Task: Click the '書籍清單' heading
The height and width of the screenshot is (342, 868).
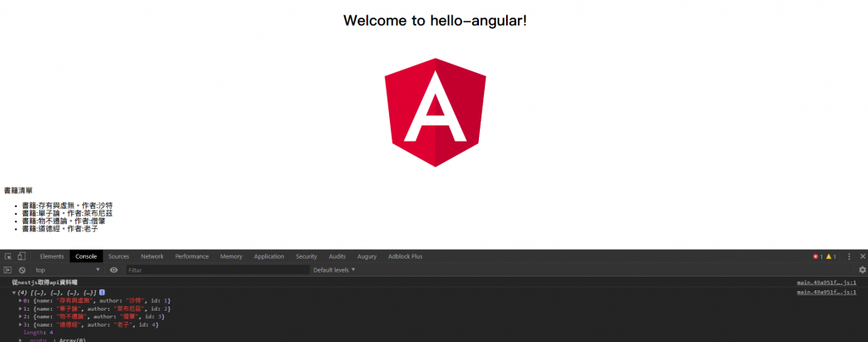Action: click(x=19, y=191)
